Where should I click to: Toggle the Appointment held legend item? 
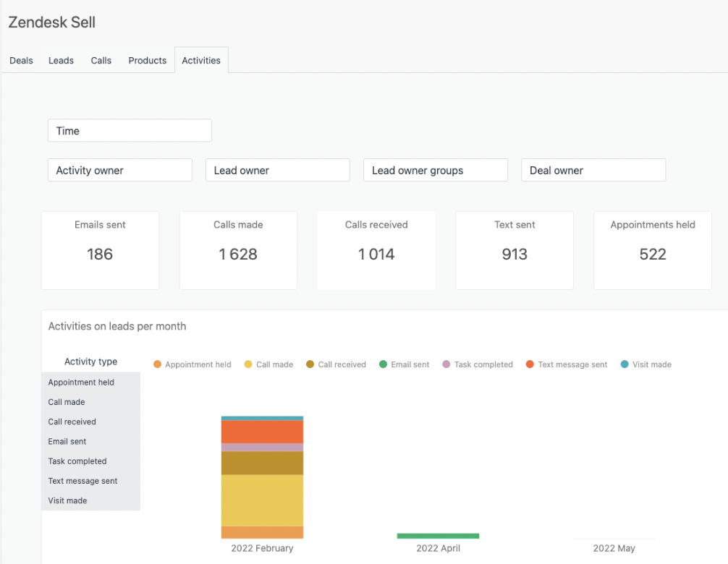tap(192, 364)
